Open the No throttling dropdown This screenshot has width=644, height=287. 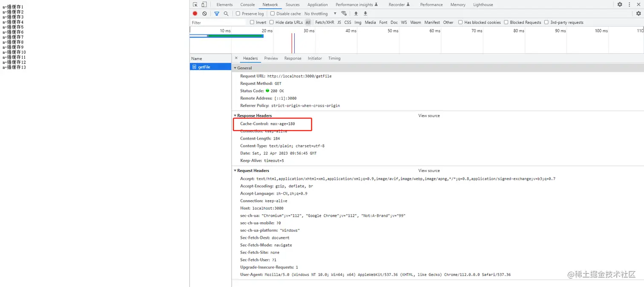tap(320, 14)
